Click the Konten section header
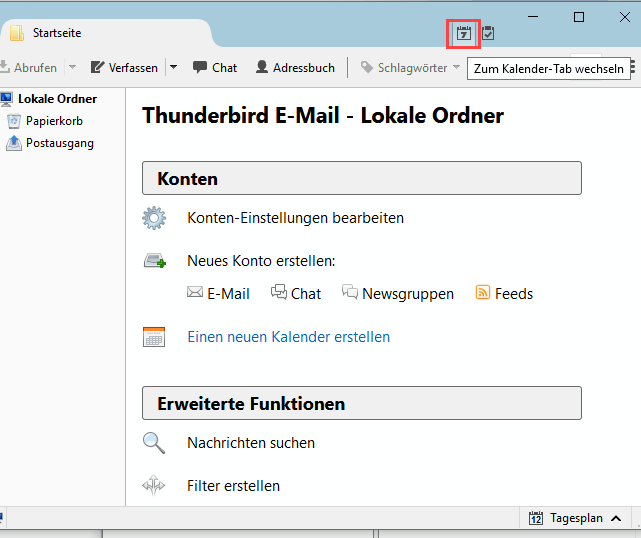The image size is (641, 538). point(362,178)
